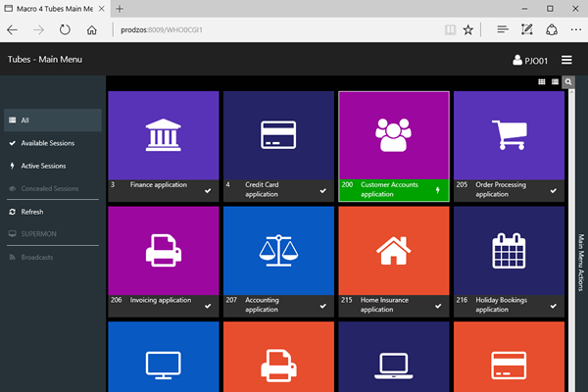This screenshot has height=392, width=588.
Task: Click the Credit Card application checkmark
Action: (322, 191)
